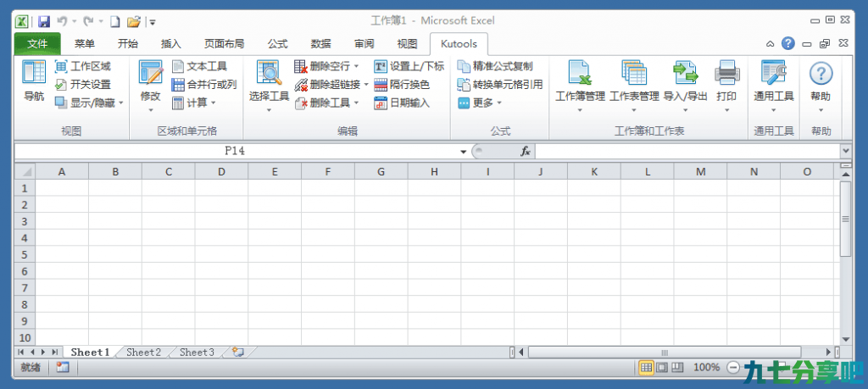Viewport: 868px width, 389px height.
Task: Expand the formula bar with the chevron
Action: pos(845,151)
